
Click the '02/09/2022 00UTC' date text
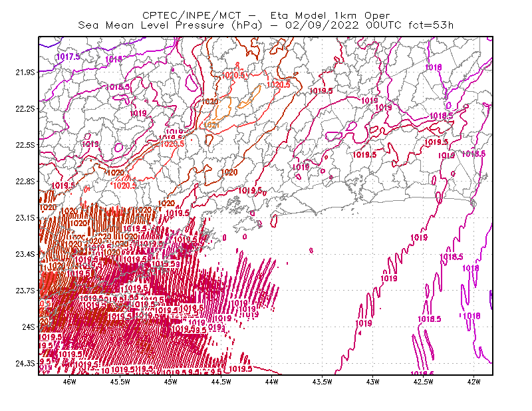(x=343, y=25)
